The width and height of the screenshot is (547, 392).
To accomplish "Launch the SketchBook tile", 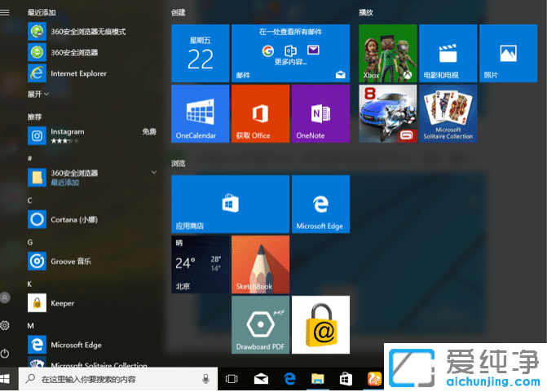I will [261, 264].
